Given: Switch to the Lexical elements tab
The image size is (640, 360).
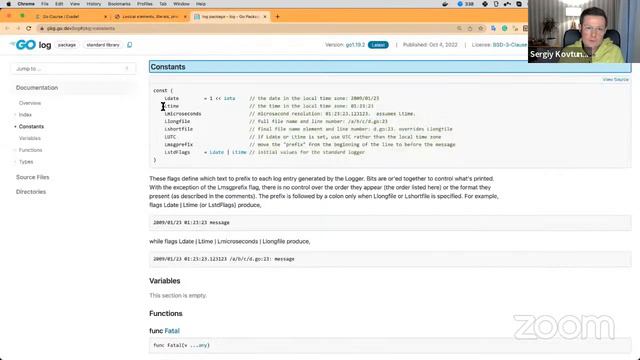Looking at the screenshot, I should tap(150, 16).
